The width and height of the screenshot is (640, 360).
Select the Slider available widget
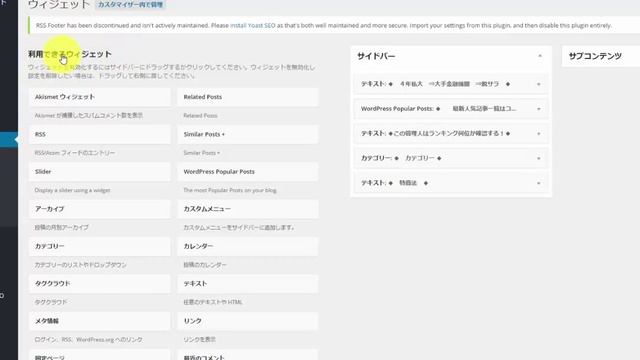pyautogui.click(x=100, y=172)
